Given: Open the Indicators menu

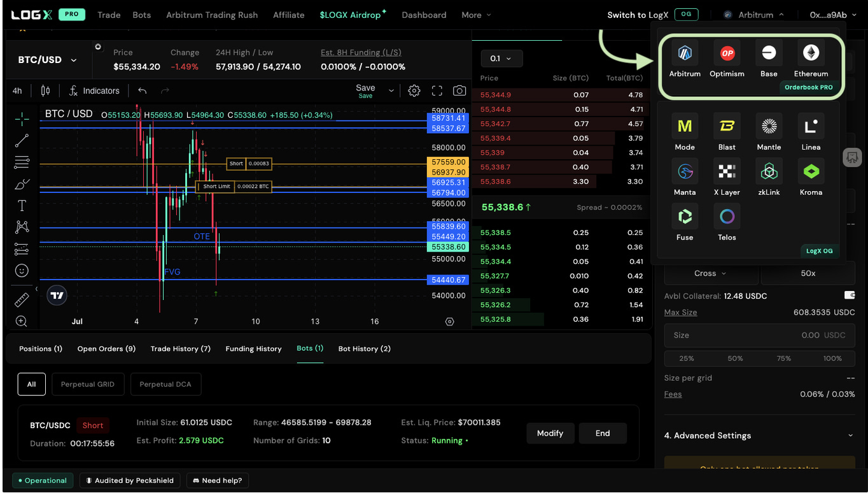Looking at the screenshot, I should click(x=94, y=91).
